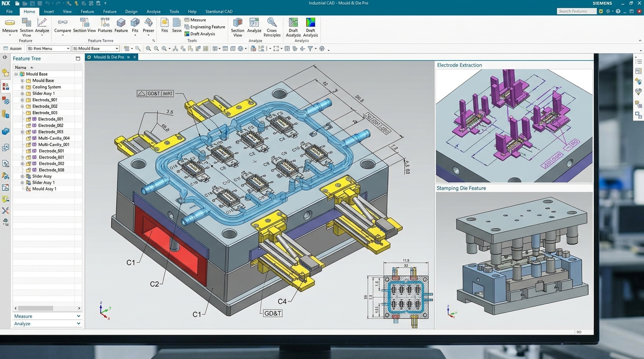Maximize the Feature Tree panel with its square icon

(x=78, y=58)
